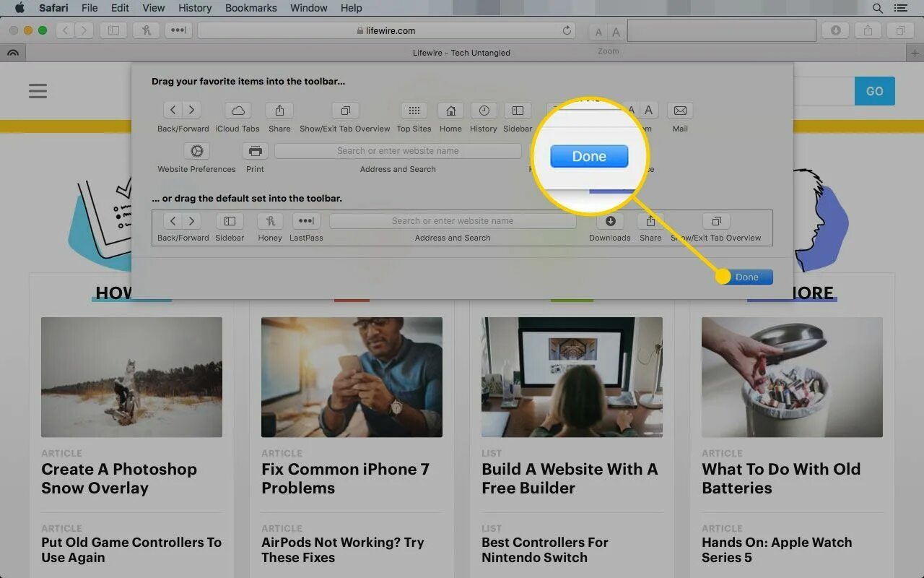Image resolution: width=924 pixels, height=578 pixels.
Task: Click the Share button in Safari's window toolbar
Action: [x=868, y=30]
